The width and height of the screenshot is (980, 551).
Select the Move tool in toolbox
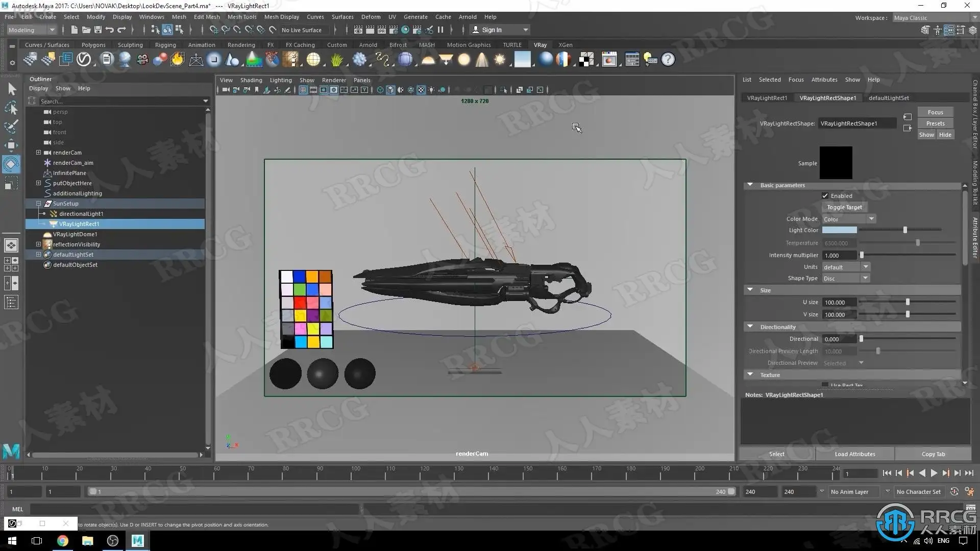tap(11, 145)
